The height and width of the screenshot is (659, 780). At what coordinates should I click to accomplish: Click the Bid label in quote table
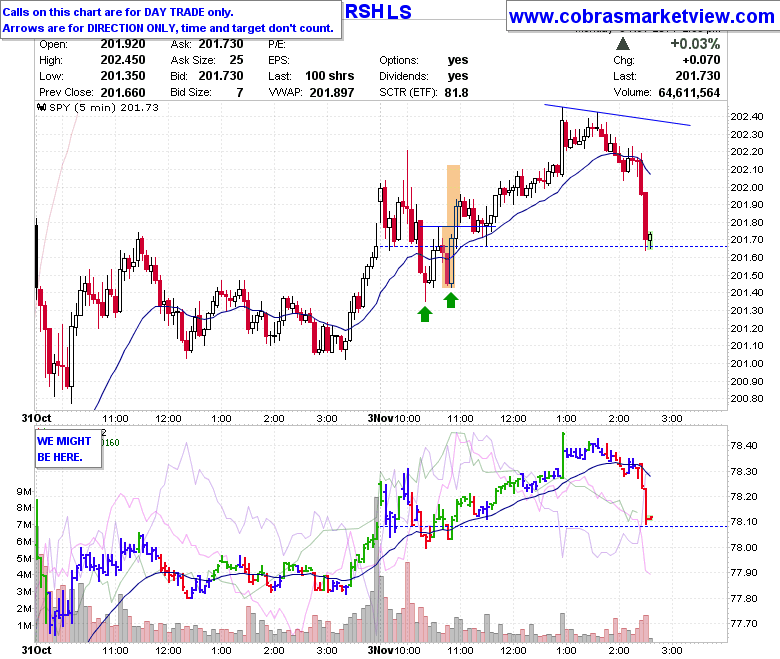[179, 76]
